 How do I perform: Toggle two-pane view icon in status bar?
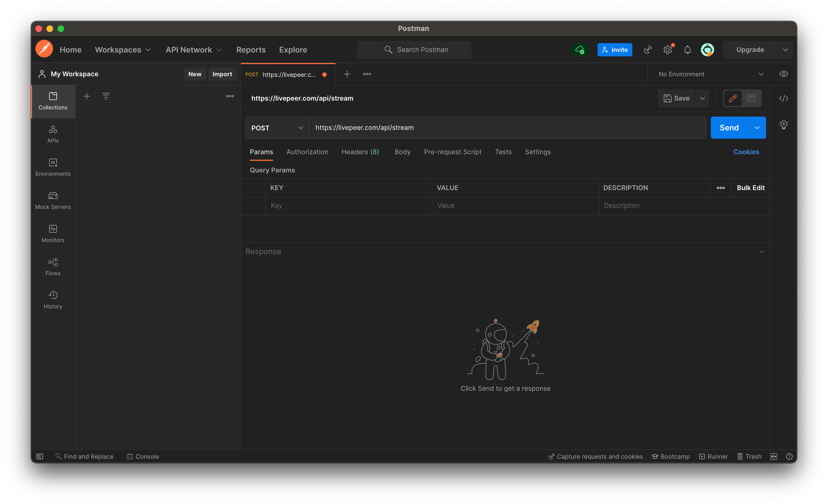click(x=774, y=456)
